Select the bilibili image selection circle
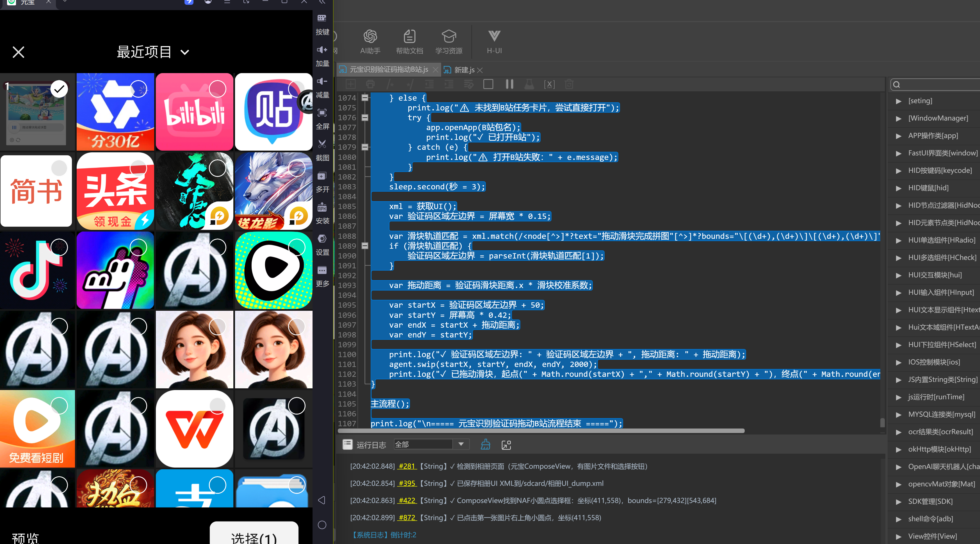The image size is (980, 544). coord(217,89)
